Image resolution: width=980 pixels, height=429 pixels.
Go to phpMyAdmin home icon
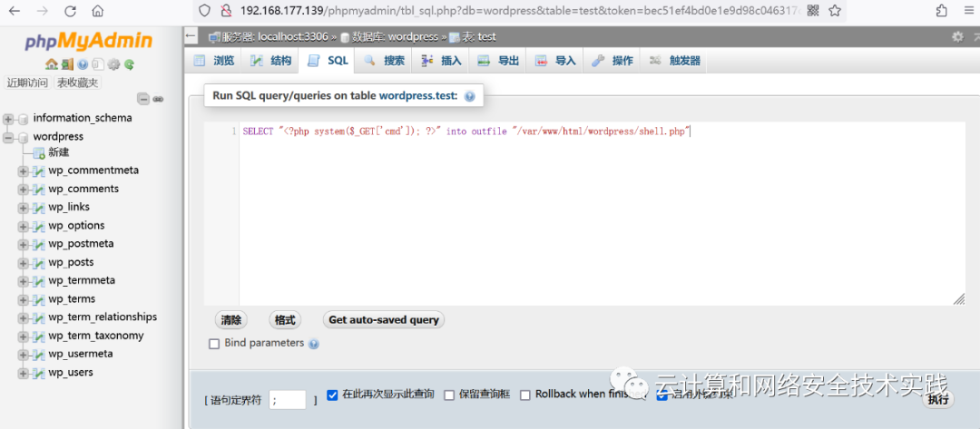coord(51,63)
